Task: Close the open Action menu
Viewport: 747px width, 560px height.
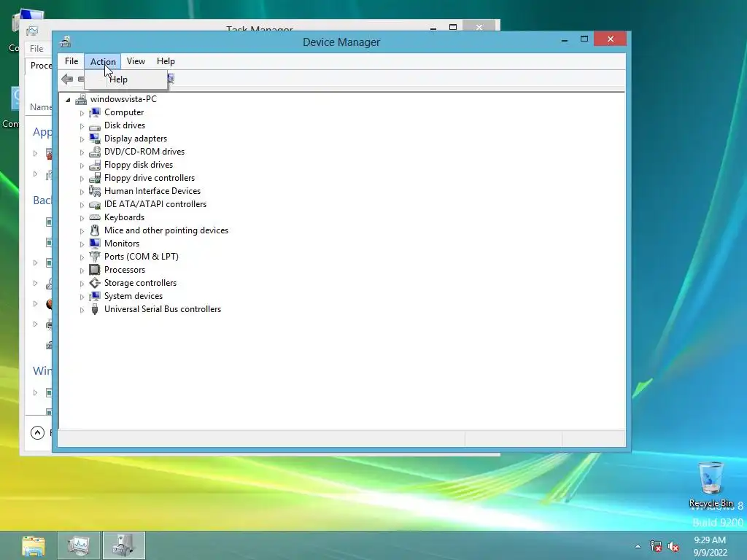Action: 103,61
